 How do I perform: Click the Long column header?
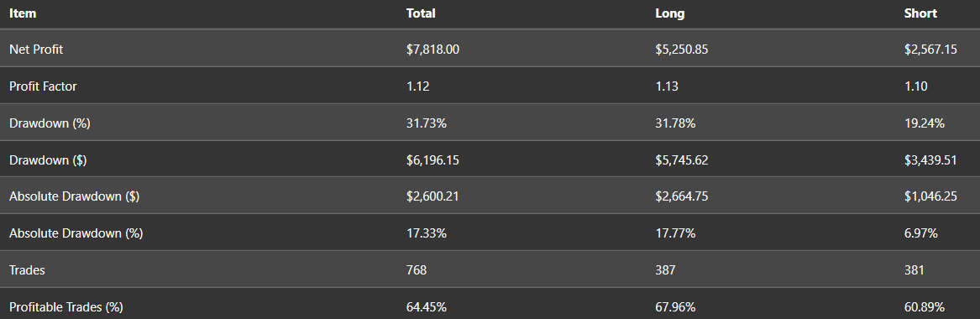(669, 13)
